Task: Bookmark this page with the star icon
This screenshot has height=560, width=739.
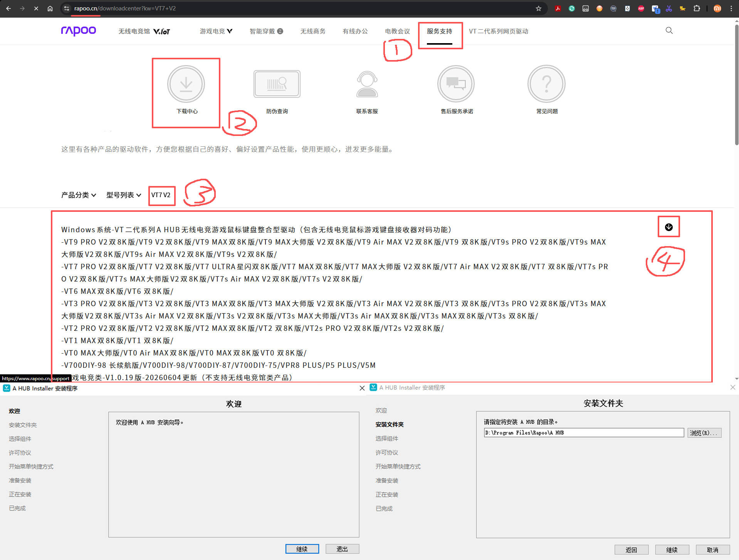Action: (x=539, y=8)
